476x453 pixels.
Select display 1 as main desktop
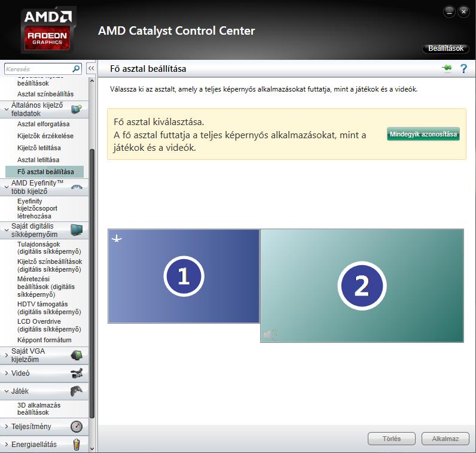[x=184, y=276]
